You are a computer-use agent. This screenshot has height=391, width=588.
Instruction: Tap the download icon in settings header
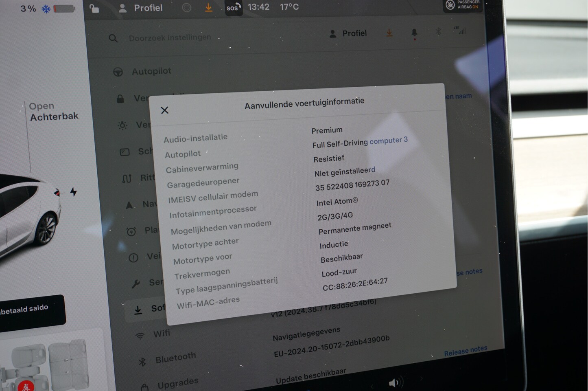(x=389, y=33)
